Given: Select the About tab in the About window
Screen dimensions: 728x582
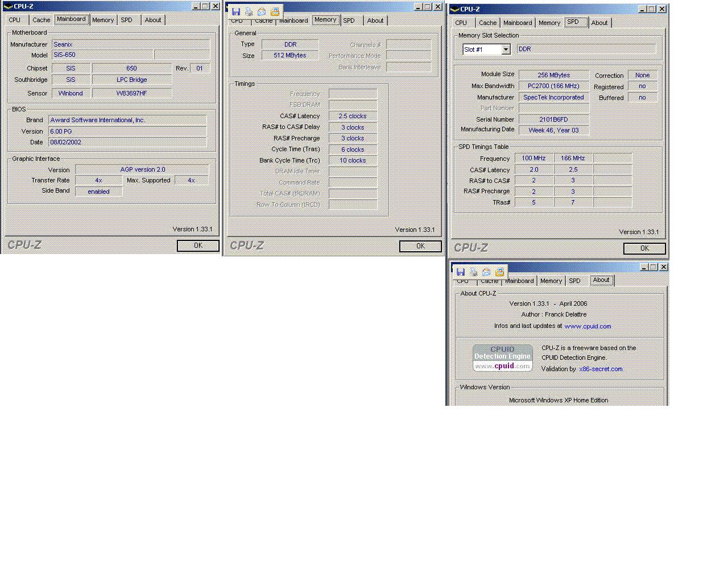Looking at the screenshot, I should pyautogui.click(x=601, y=280).
